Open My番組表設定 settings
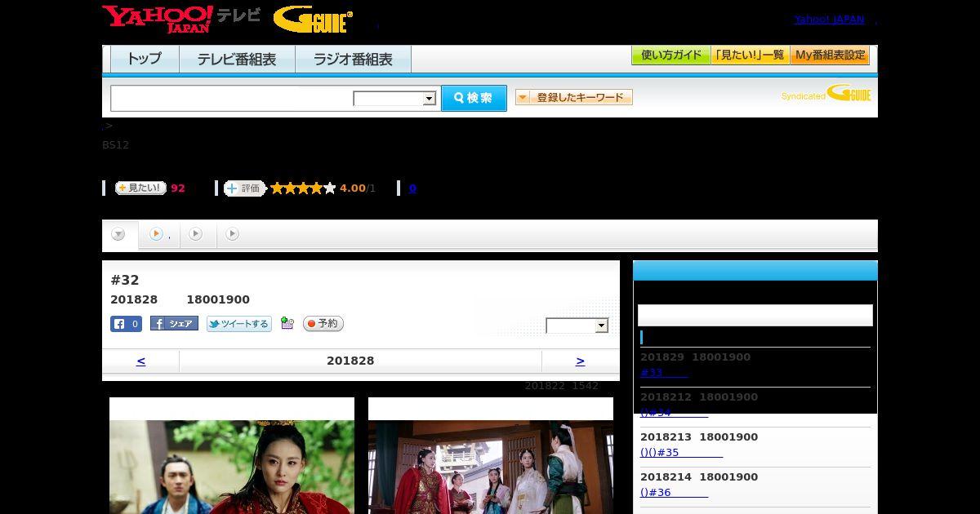Viewport: 980px width, 514px height. pyautogui.click(x=830, y=55)
